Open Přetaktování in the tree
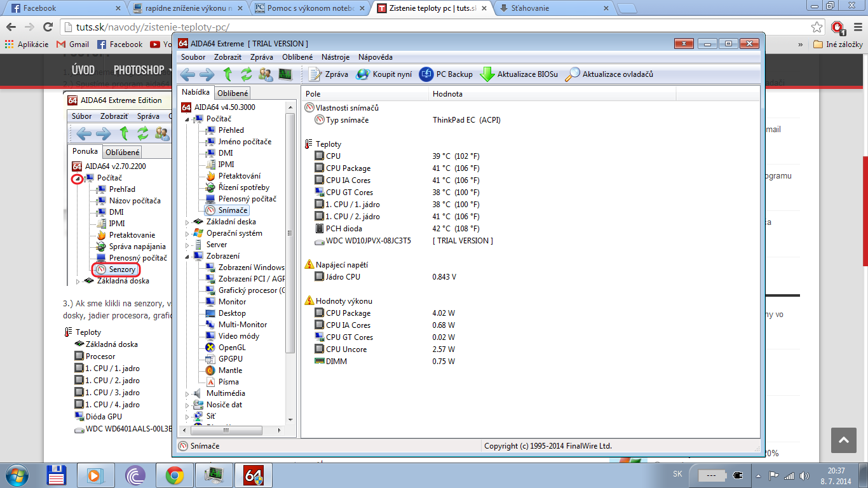The height and width of the screenshot is (488, 868). click(x=239, y=176)
